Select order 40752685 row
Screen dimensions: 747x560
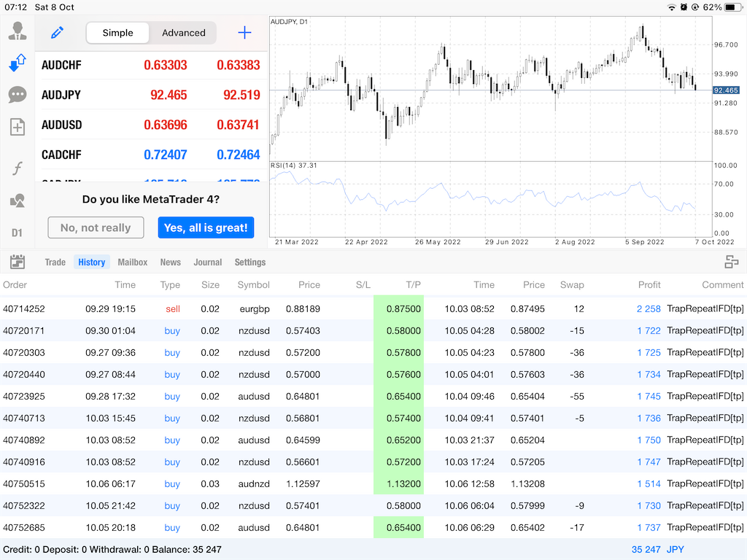[x=373, y=528]
